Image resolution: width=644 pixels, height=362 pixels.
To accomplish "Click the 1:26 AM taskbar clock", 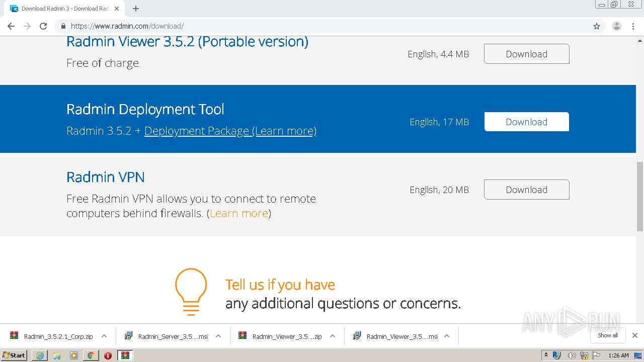I will pos(618,355).
